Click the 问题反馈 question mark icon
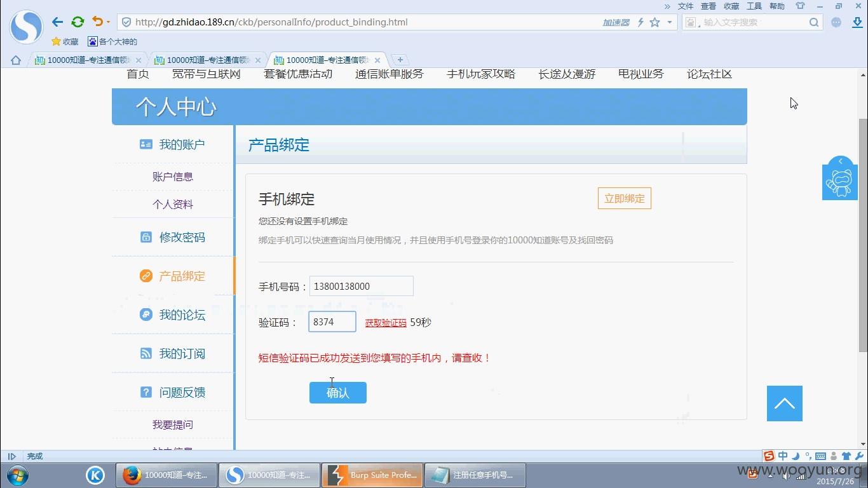Viewport: 868px width, 488px height. click(x=146, y=392)
